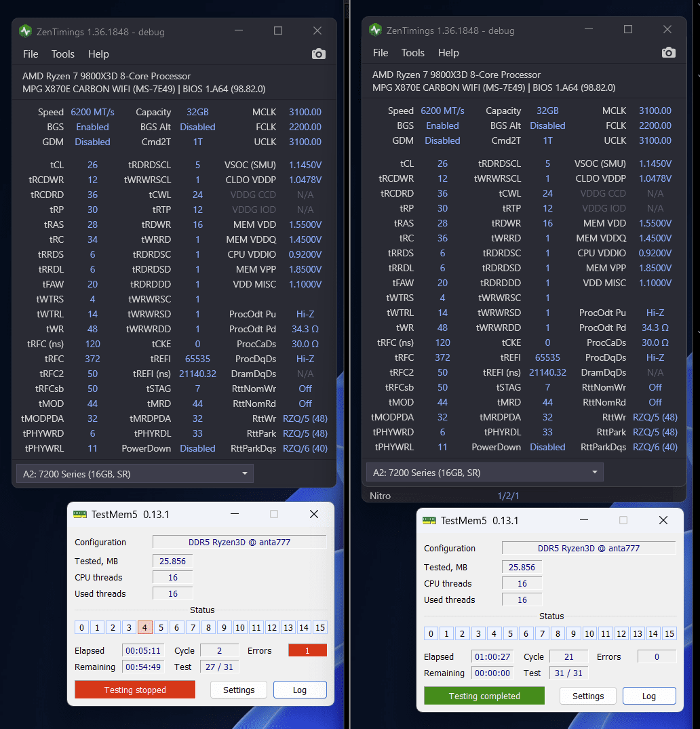Click GDM Disabled value in left ZenTimings
This screenshot has width=700, height=729.
click(92, 142)
